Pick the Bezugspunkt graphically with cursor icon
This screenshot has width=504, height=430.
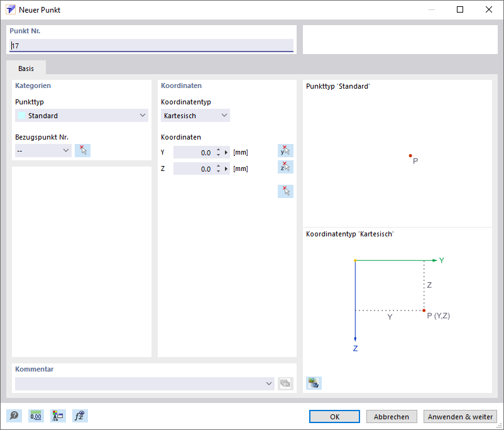tap(82, 150)
